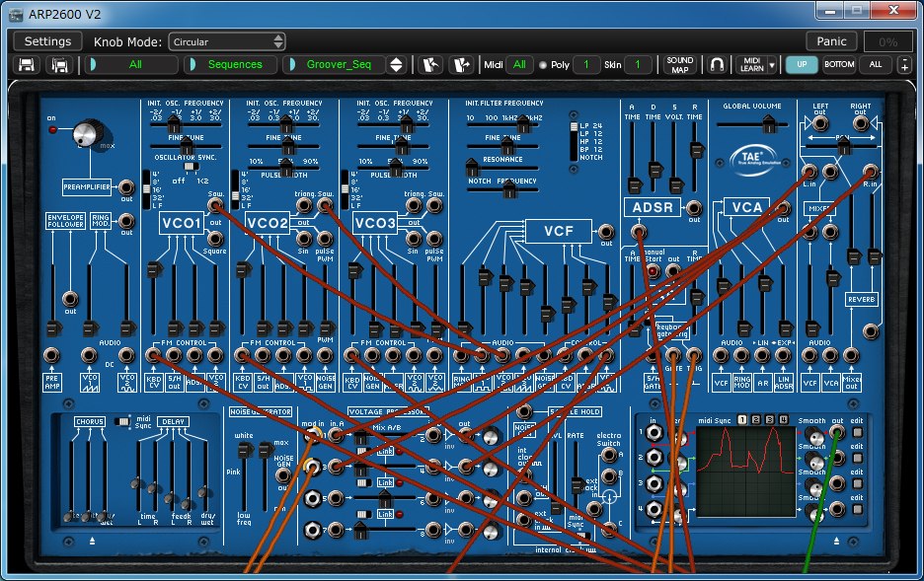924x581 pixels.
Task: Click the preamplifier gain knob
Action: (87, 133)
